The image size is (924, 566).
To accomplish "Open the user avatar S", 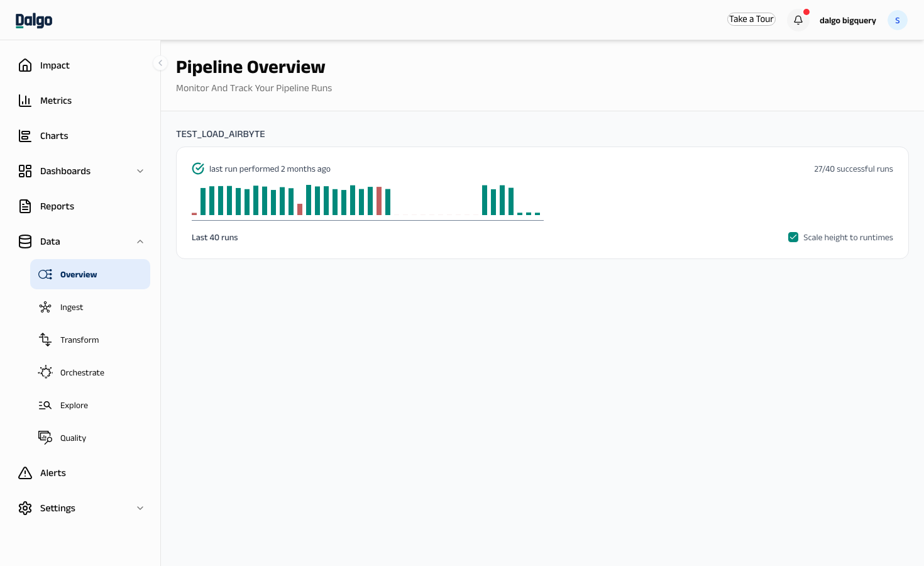I will tap(898, 20).
